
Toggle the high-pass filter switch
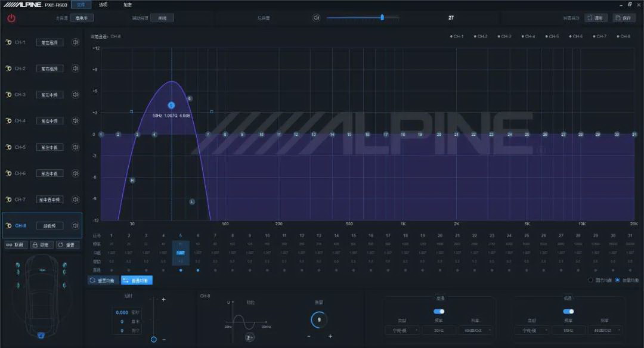tap(439, 312)
